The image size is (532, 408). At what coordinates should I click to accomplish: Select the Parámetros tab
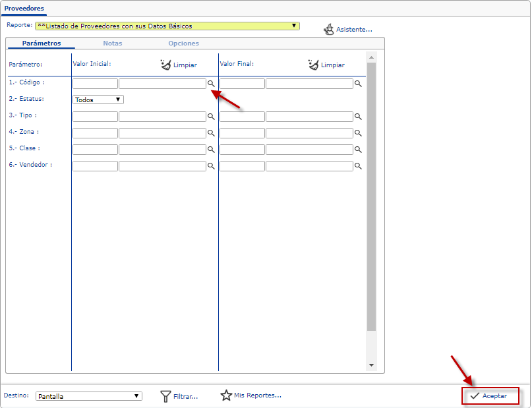[x=41, y=44]
